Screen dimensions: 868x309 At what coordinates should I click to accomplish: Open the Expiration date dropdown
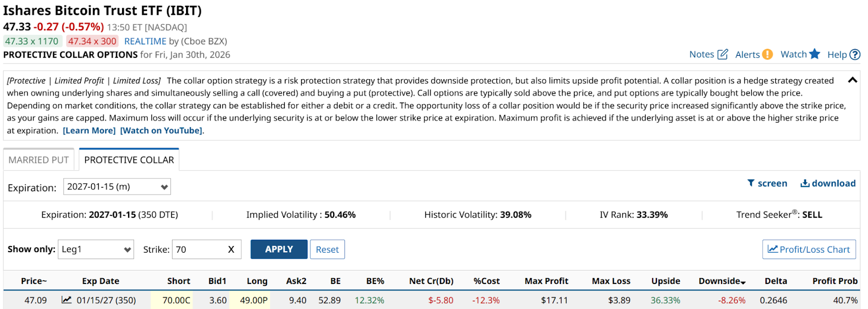(117, 187)
